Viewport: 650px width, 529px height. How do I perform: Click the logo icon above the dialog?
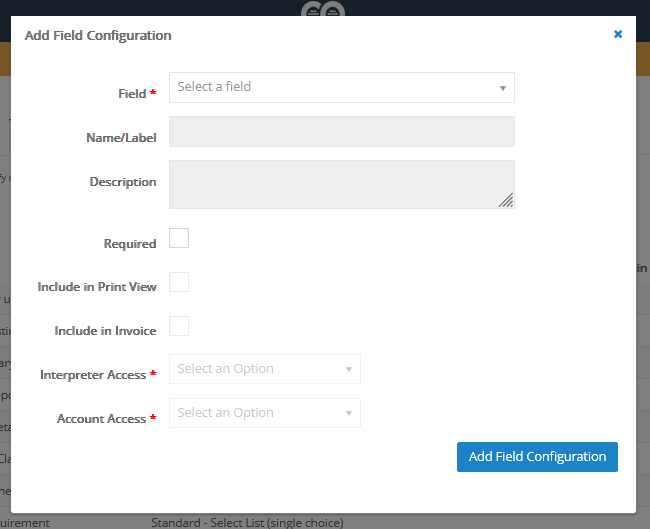[324, 8]
